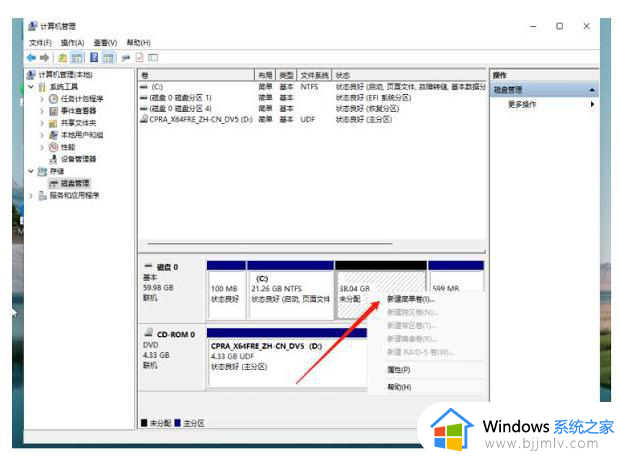Expand the 任务计划程序 tree node
The width and height of the screenshot is (619, 457).
click(x=42, y=99)
